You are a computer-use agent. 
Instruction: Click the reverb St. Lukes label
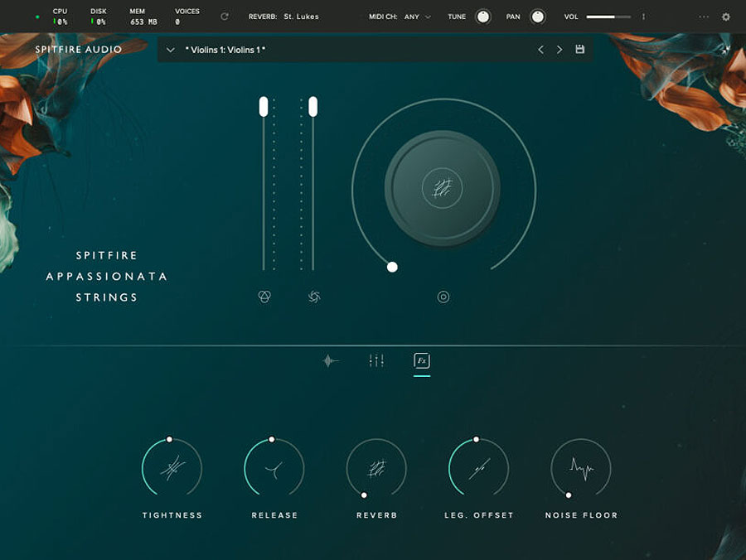(283, 17)
